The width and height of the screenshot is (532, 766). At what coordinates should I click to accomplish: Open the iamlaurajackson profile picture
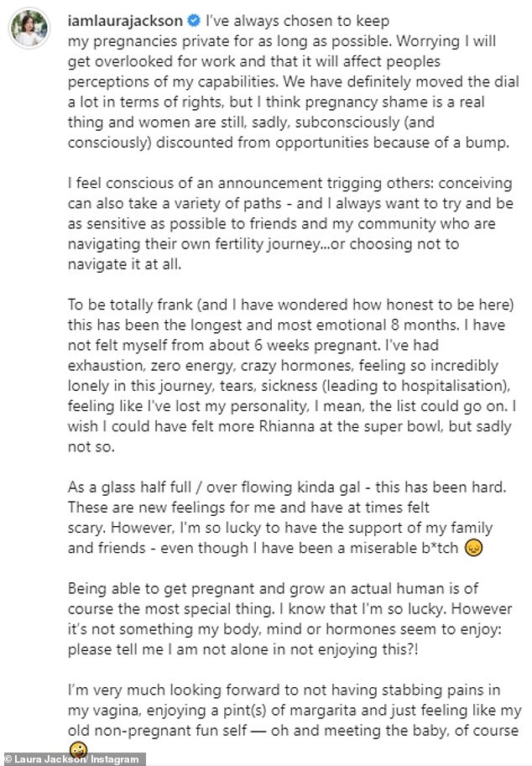point(29,29)
